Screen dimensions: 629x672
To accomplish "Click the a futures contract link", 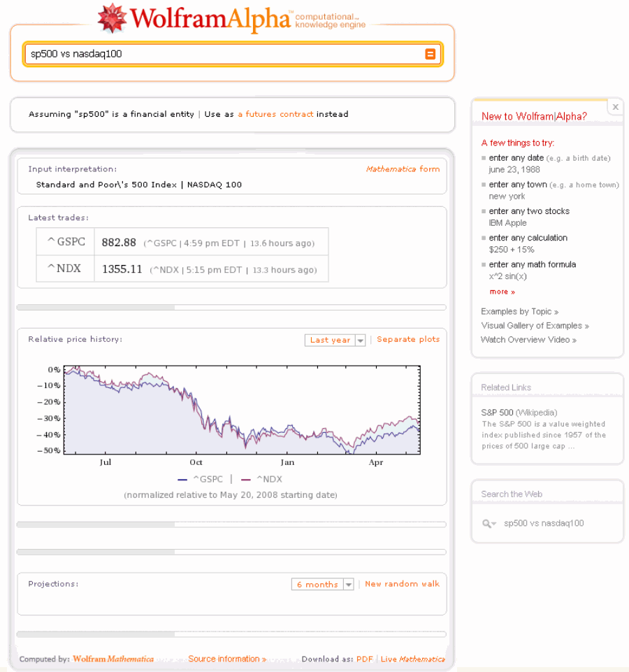I will [275, 114].
